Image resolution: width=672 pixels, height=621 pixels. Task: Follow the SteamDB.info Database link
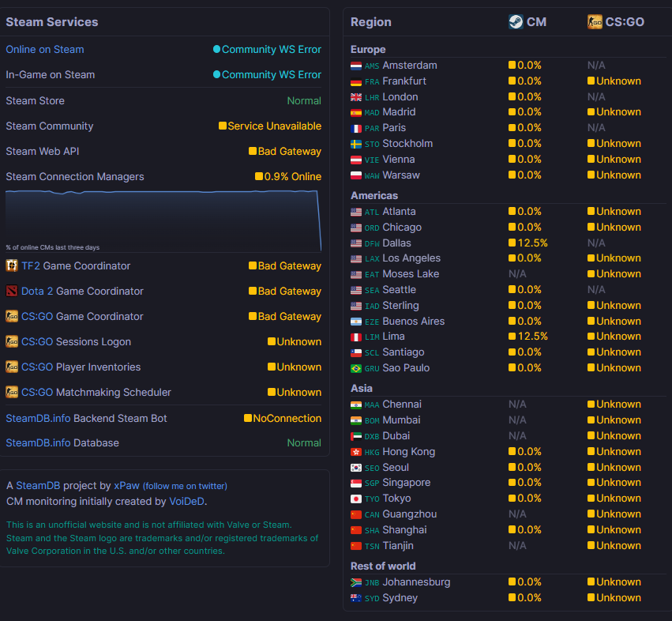click(38, 443)
